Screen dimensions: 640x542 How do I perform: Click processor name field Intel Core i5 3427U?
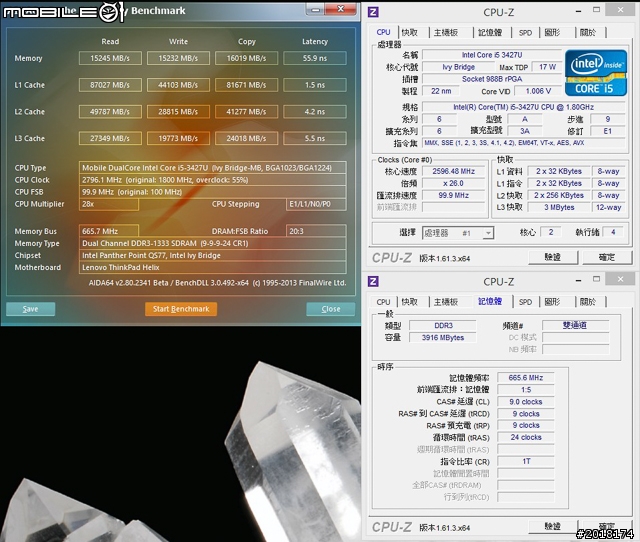(492, 55)
